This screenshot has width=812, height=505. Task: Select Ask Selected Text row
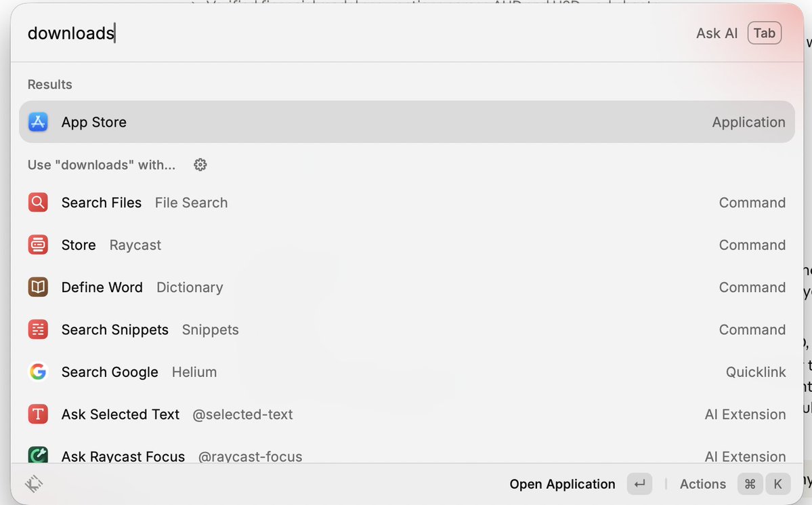(407, 414)
